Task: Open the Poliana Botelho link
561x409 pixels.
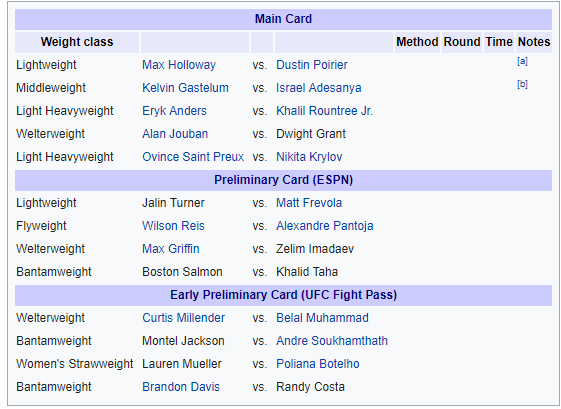Action: pos(318,364)
